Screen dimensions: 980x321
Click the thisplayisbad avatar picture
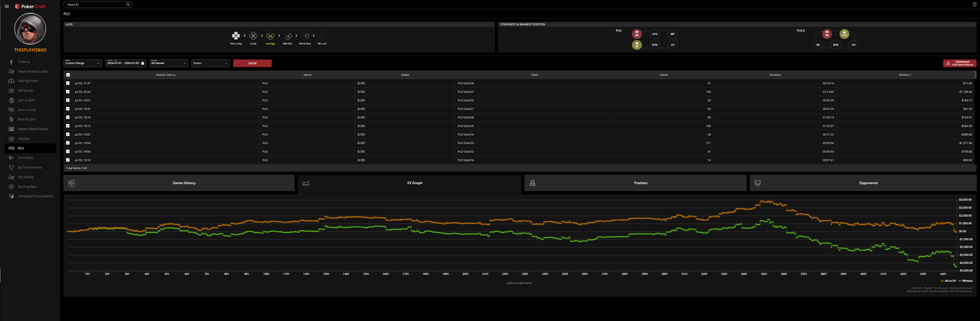coord(30,29)
